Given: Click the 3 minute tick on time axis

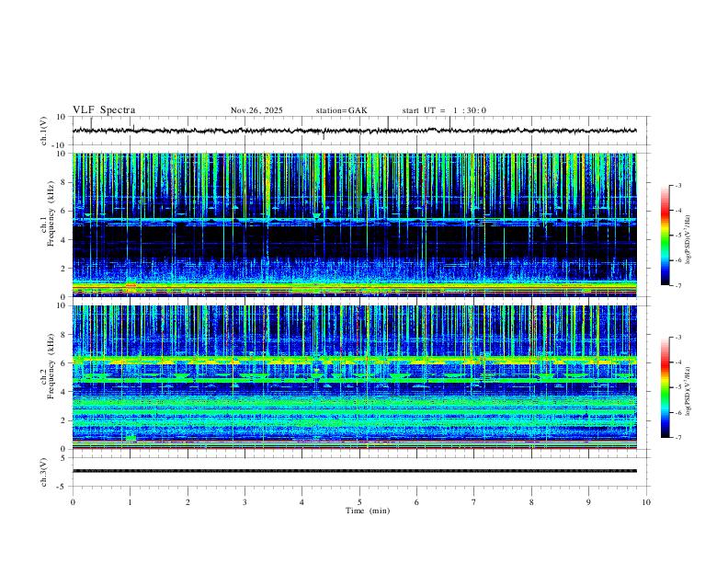Looking at the screenshot, I should pos(245,502).
